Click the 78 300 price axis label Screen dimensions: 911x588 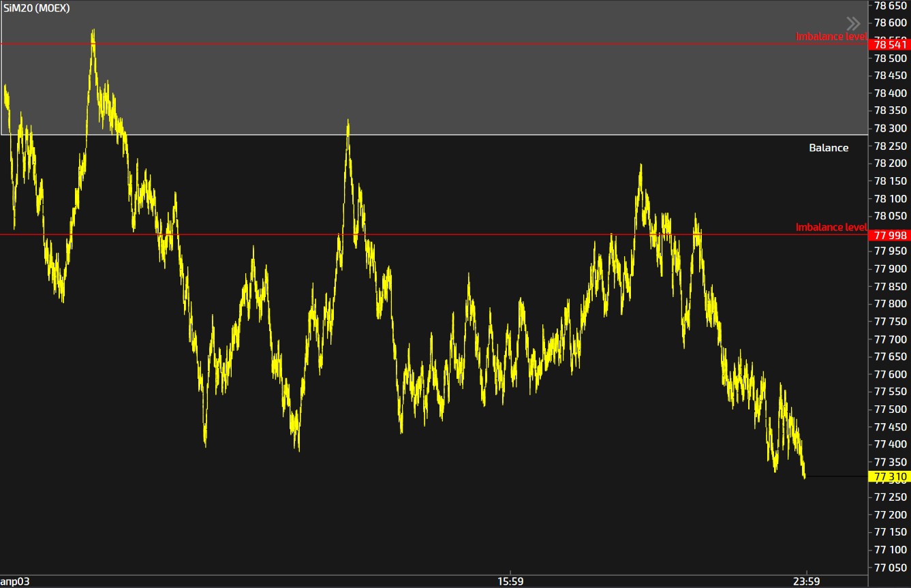[891, 128]
